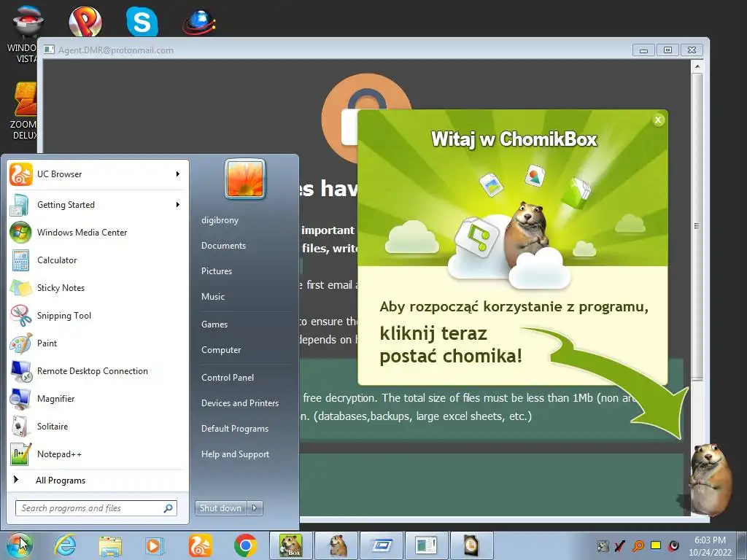Switch to ChomikBox Box taskbar button
The height and width of the screenshot is (560, 747).
coord(290,545)
